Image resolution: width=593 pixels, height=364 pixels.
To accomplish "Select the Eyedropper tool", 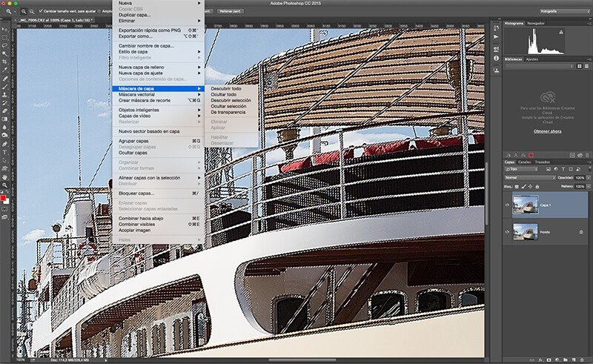I will point(5,70).
